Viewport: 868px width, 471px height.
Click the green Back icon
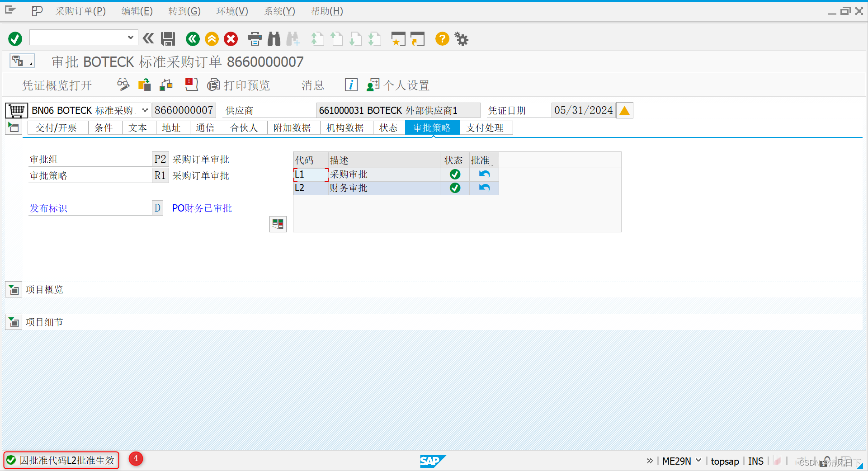[193, 39]
